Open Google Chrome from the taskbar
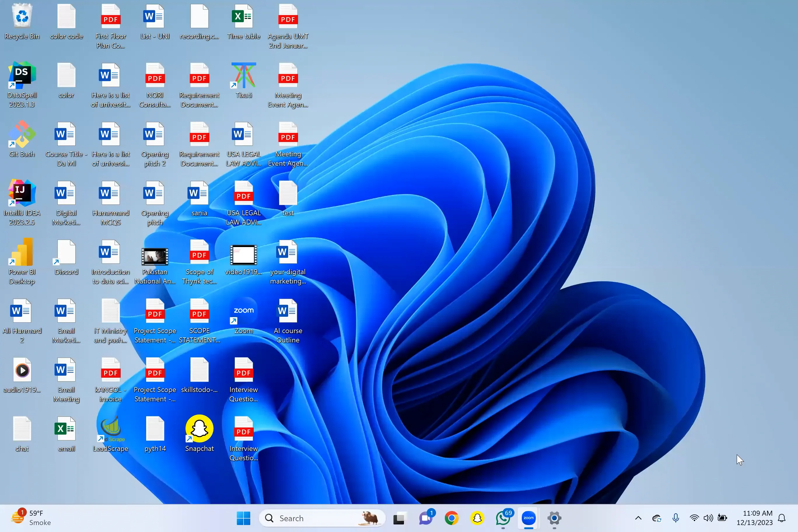This screenshot has width=798, height=532. (452, 518)
